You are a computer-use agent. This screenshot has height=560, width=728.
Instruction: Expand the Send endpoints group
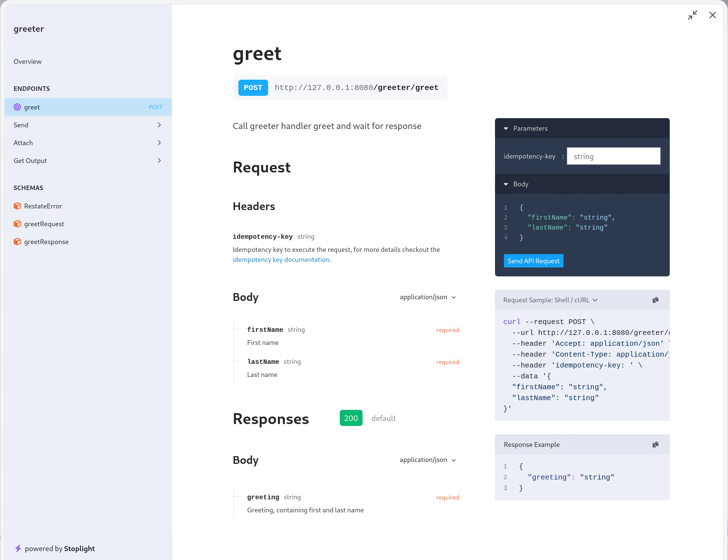pyautogui.click(x=159, y=125)
